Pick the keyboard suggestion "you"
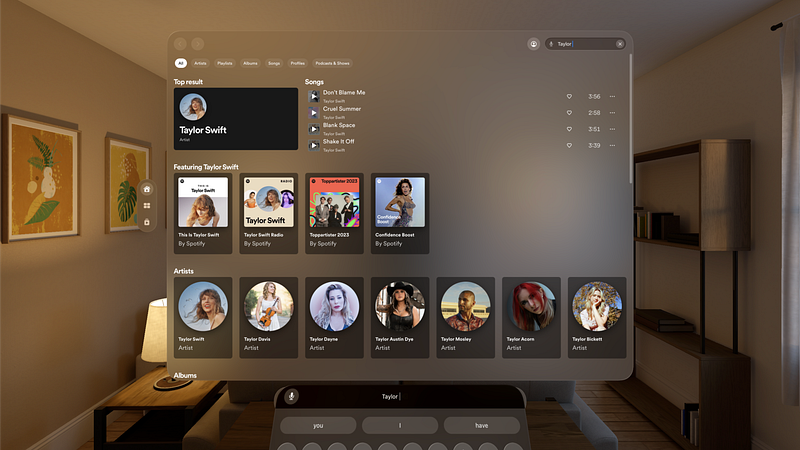800x450 pixels. [318, 426]
